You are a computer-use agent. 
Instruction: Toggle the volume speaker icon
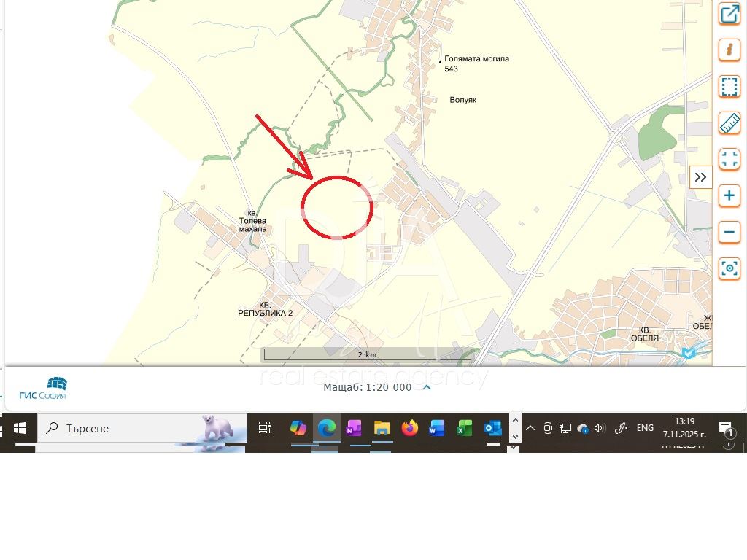pos(600,428)
